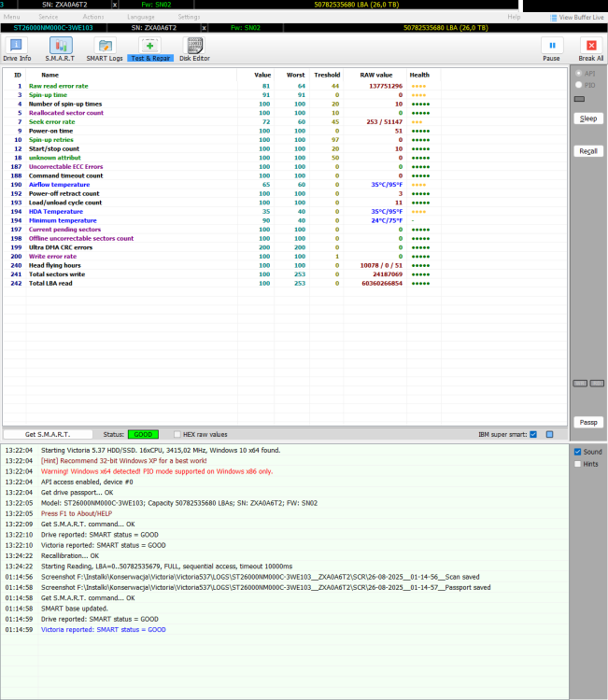
Task: Open the Settings menu
Action: (x=189, y=17)
